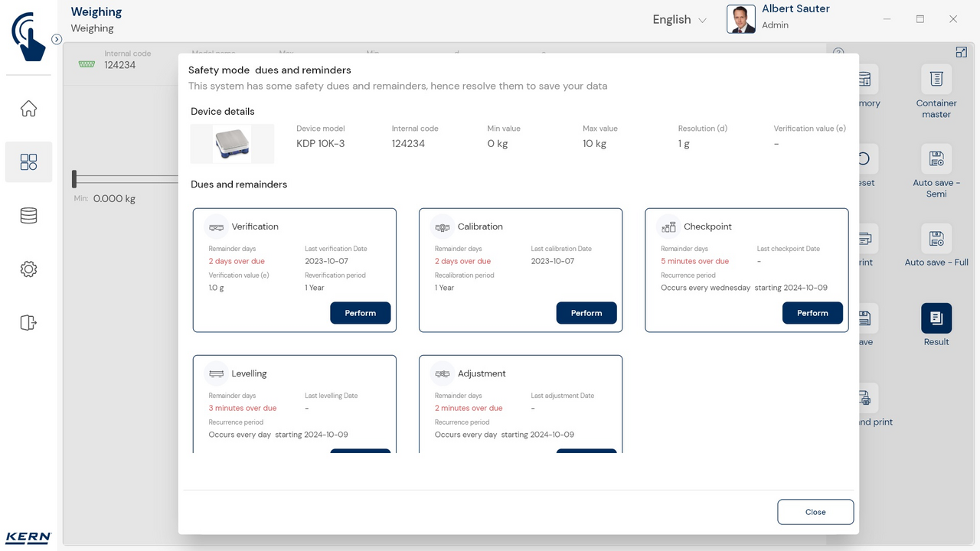Click the Albert Sauter profile picture
Screen dimensions: 980x551
click(x=740, y=20)
